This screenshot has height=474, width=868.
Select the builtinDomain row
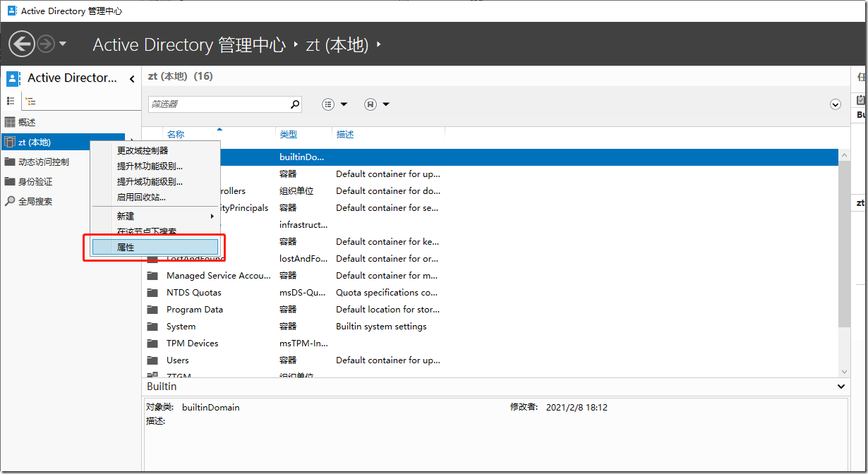pyautogui.click(x=490, y=157)
